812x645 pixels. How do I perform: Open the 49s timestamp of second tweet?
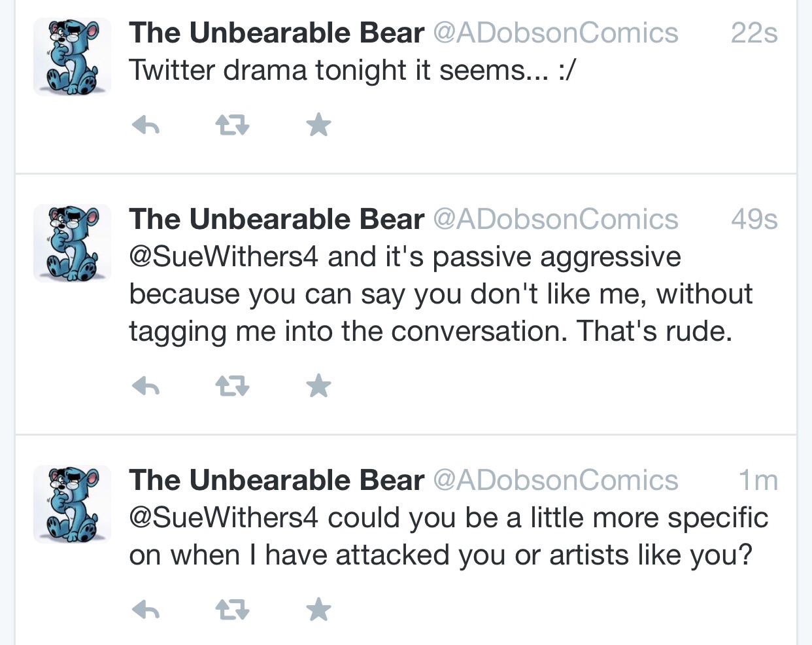pyautogui.click(x=754, y=219)
